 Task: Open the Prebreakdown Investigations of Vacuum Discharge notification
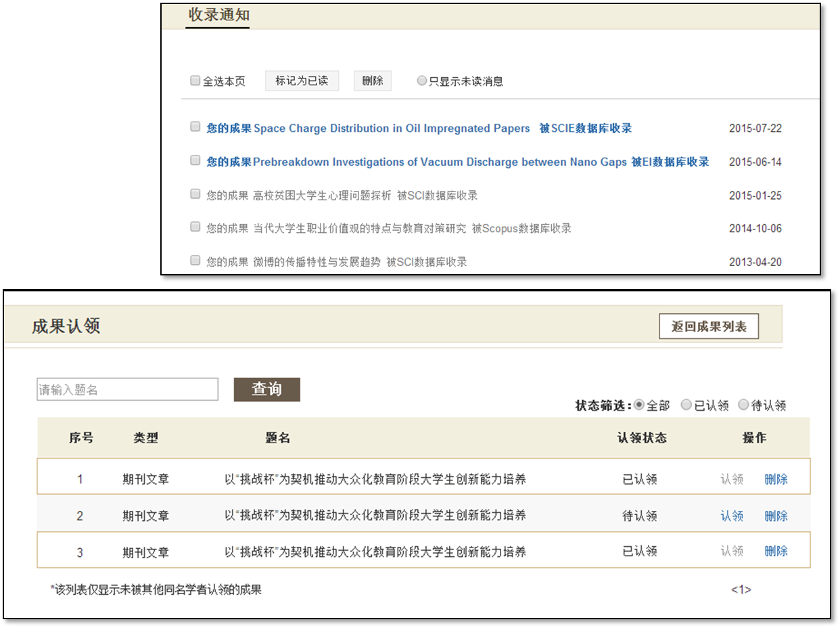pyautogui.click(x=457, y=162)
